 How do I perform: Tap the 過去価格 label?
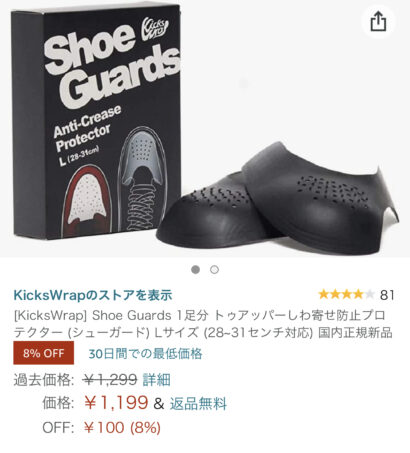click(x=43, y=380)
